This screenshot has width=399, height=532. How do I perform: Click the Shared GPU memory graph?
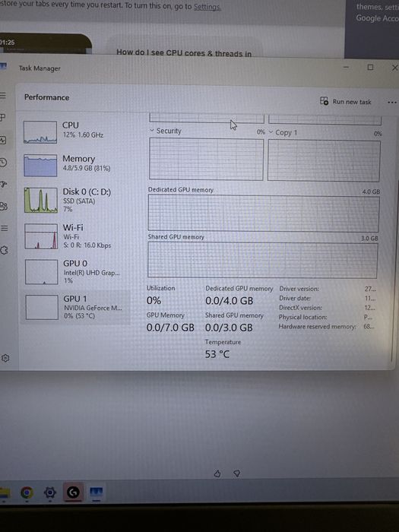coord(262,260)
